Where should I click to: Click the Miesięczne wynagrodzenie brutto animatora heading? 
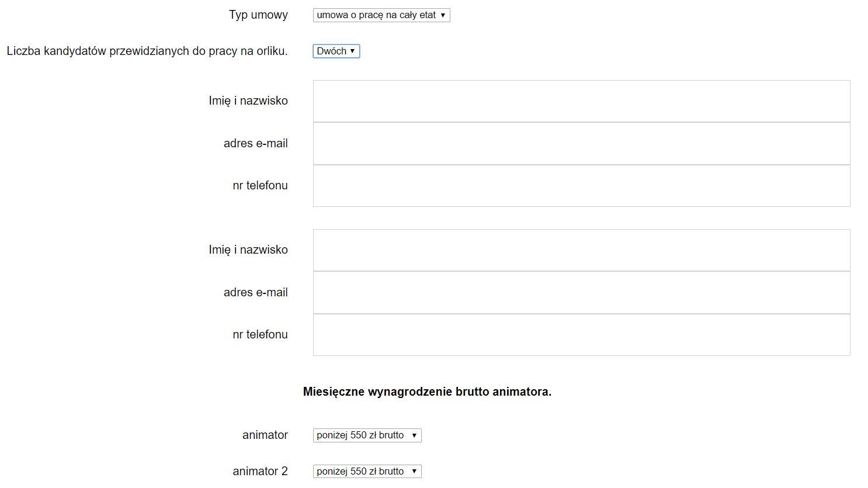coord(427,392)
